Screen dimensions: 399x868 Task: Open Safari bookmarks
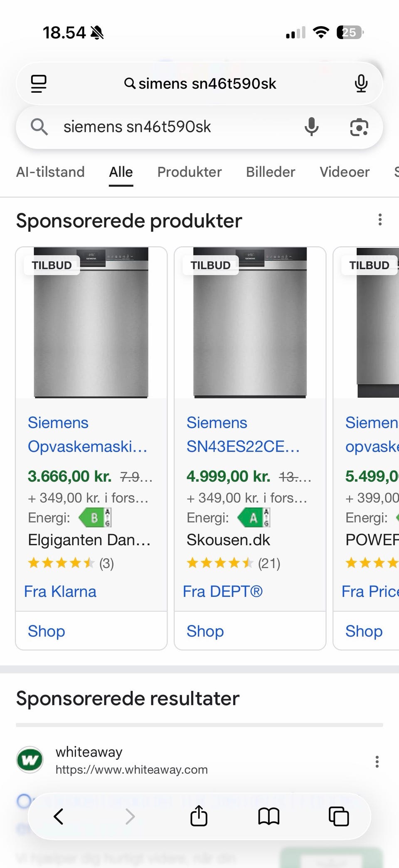(x=269, y=816)
